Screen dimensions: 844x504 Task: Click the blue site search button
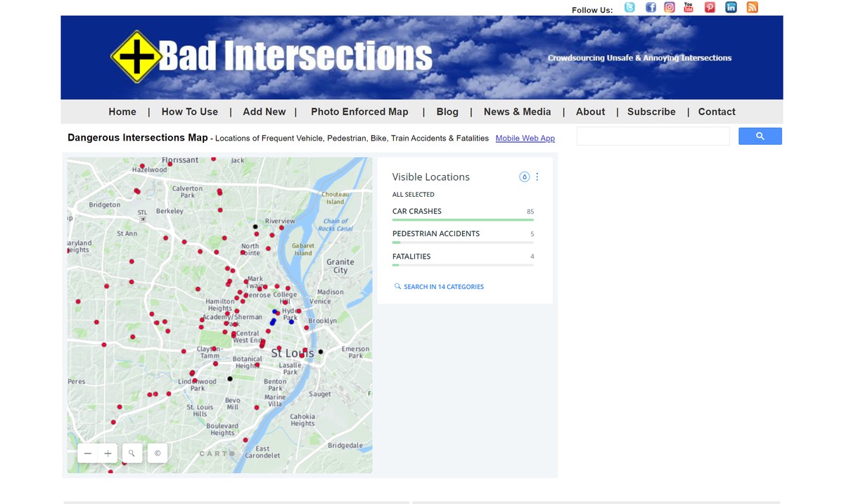(760, 136)
